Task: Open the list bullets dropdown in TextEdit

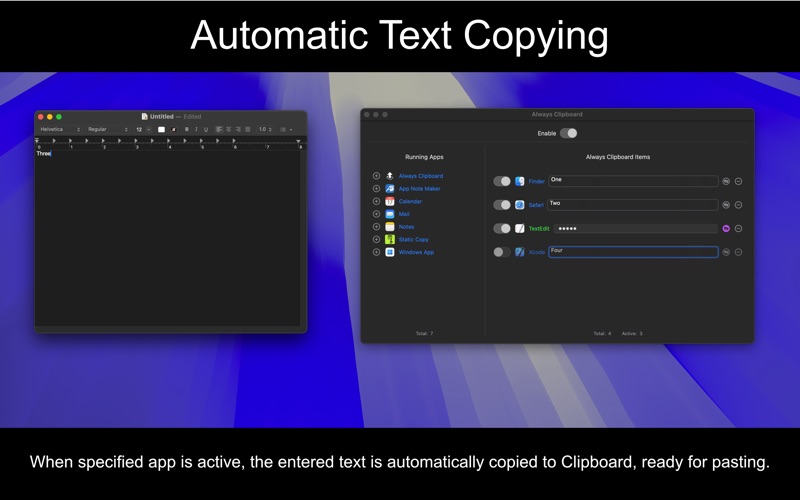Action: 286,130
